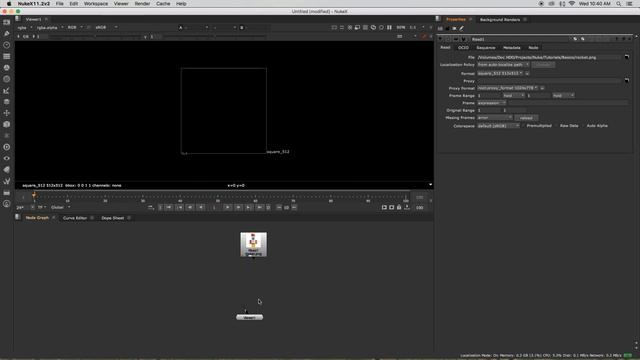
Task: Open the Background Renders tab
Action: point(500,20)
